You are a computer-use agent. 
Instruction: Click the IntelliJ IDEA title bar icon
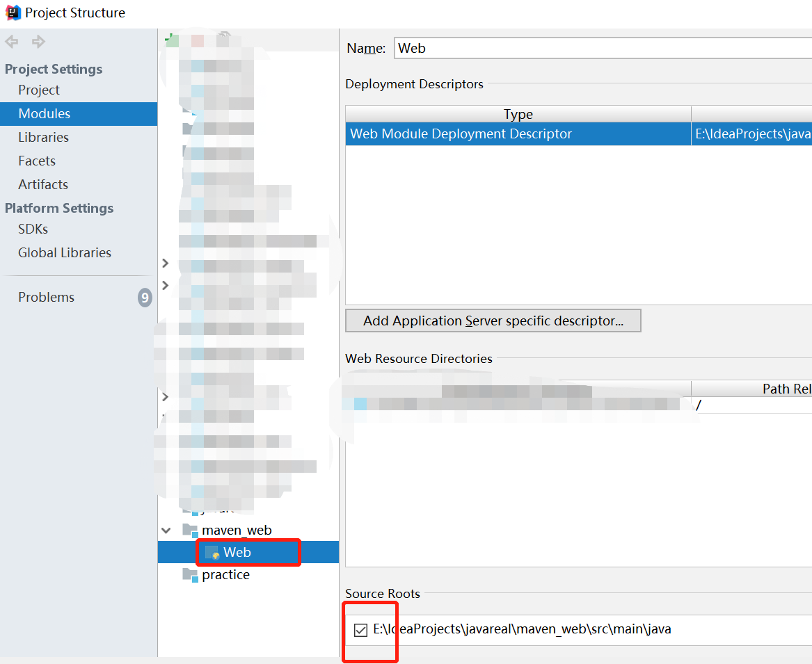pyautogui.click(x=13, y=13)
